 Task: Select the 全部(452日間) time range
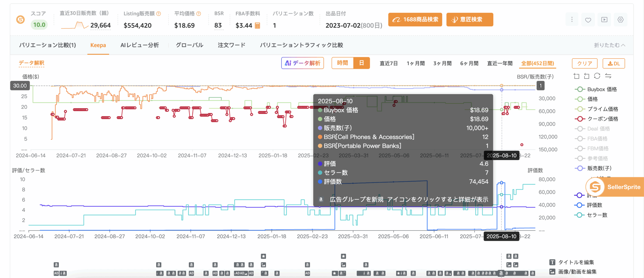(x=538, y=63)
